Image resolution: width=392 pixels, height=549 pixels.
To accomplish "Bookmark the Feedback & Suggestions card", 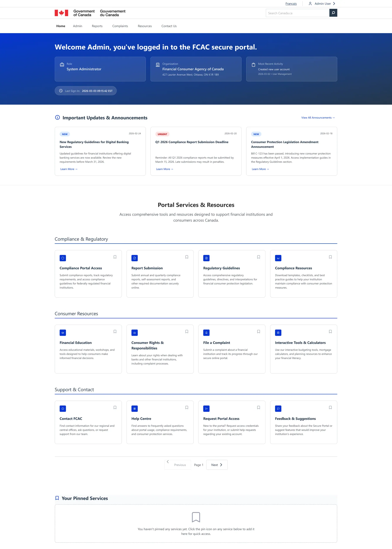I will tap(330, 408).
